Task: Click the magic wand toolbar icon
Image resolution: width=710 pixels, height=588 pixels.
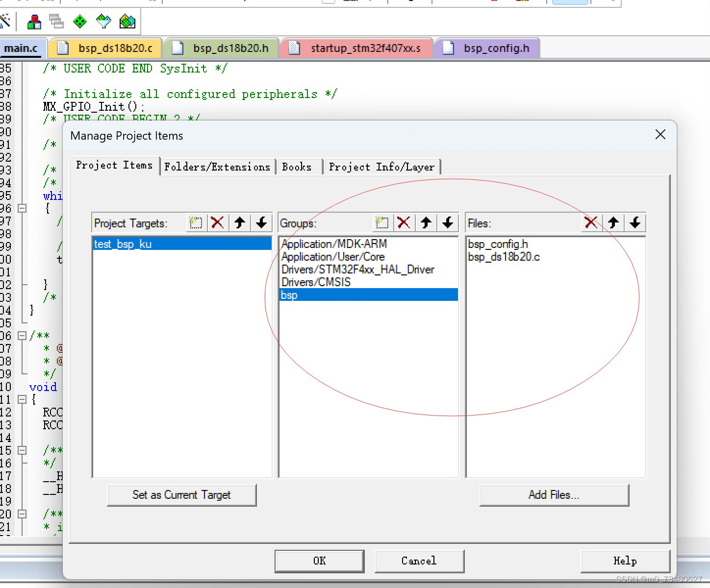Action: [x=5, y=22]
